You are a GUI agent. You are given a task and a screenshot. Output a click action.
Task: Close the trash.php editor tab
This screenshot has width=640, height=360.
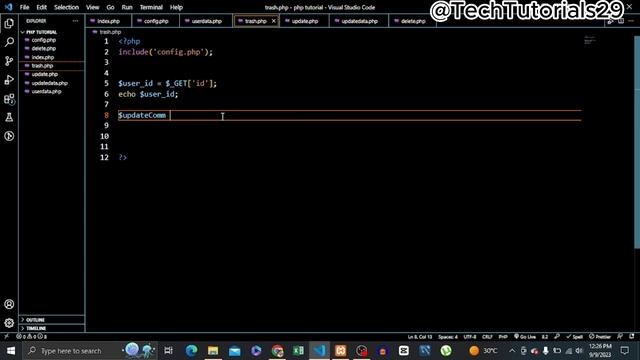[x=273, y=21]
